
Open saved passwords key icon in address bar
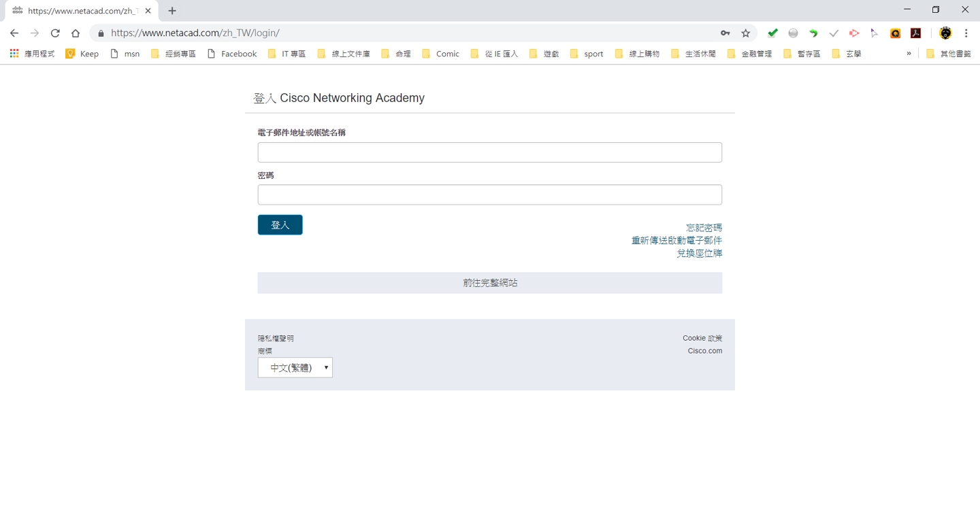pos(725,33)
